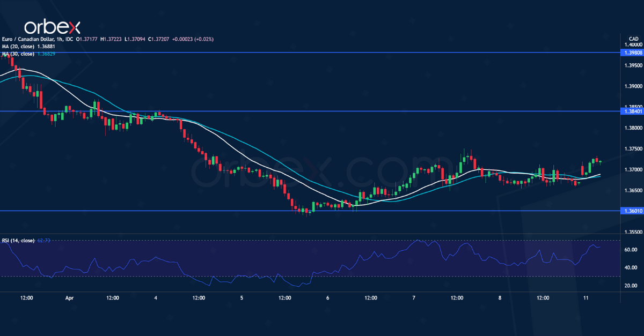Click the date label 7 on the time axis
The width and height of the screenshot is (644, 336).
click(x=414, y=297)
